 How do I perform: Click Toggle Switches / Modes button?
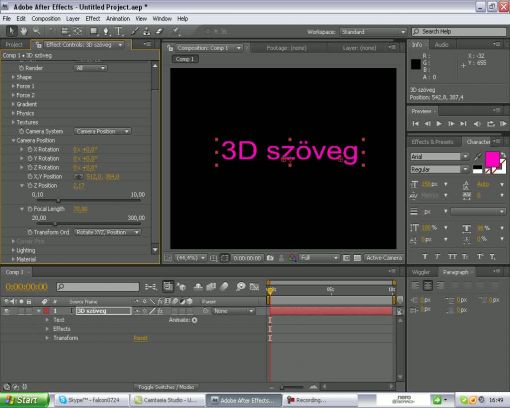pyautogui.click(x=166, y=387)
